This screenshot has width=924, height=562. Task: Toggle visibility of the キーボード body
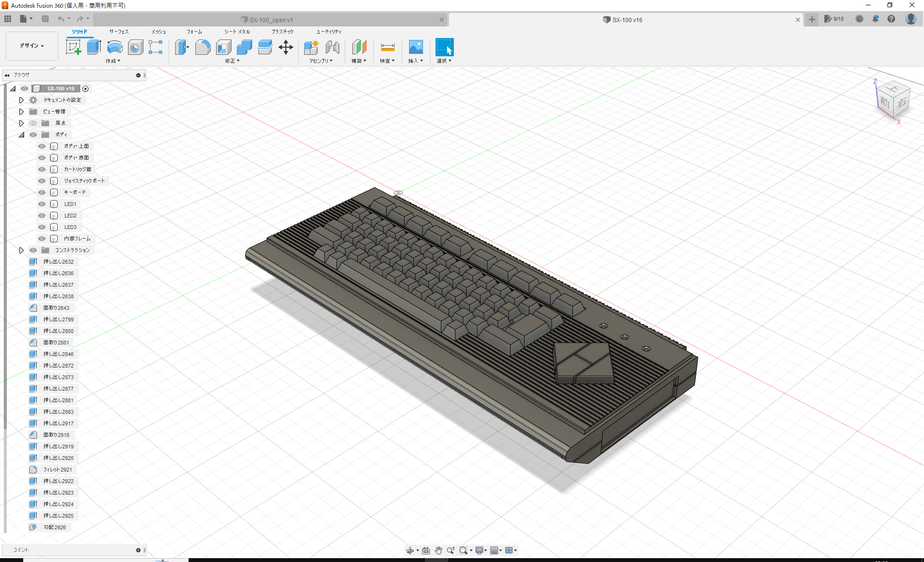coord(41,192)
